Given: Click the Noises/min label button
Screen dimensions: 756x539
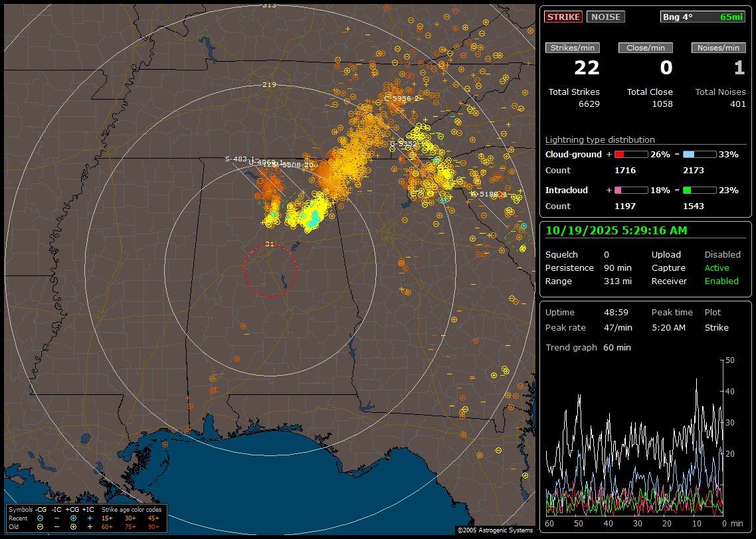Looking at the screenshot, I should click(718, 48).
